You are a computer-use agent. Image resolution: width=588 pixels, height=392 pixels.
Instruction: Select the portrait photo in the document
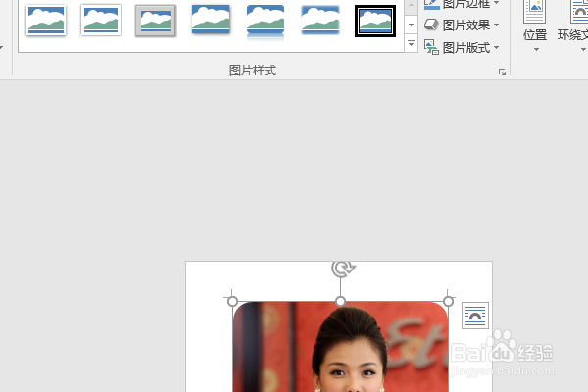(340, 347)
